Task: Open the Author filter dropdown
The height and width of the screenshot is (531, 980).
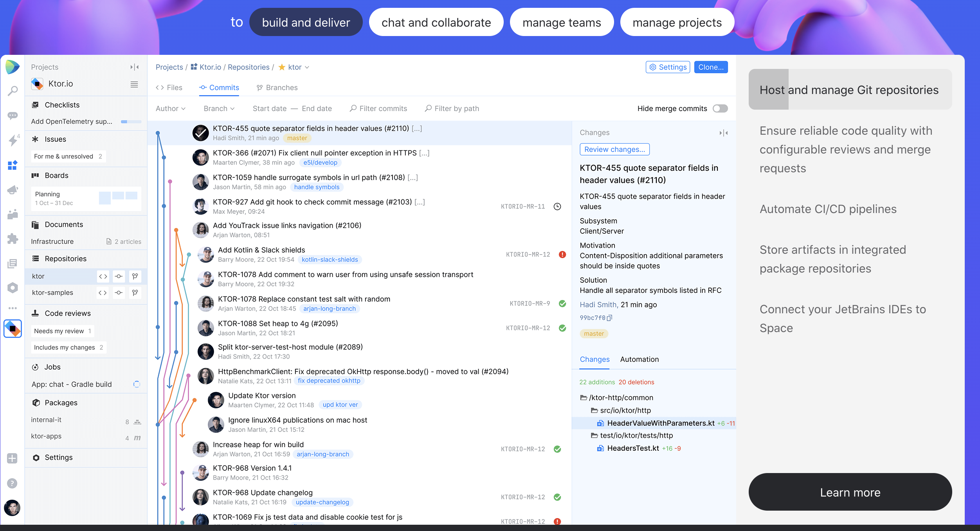Action: point(170,108)
